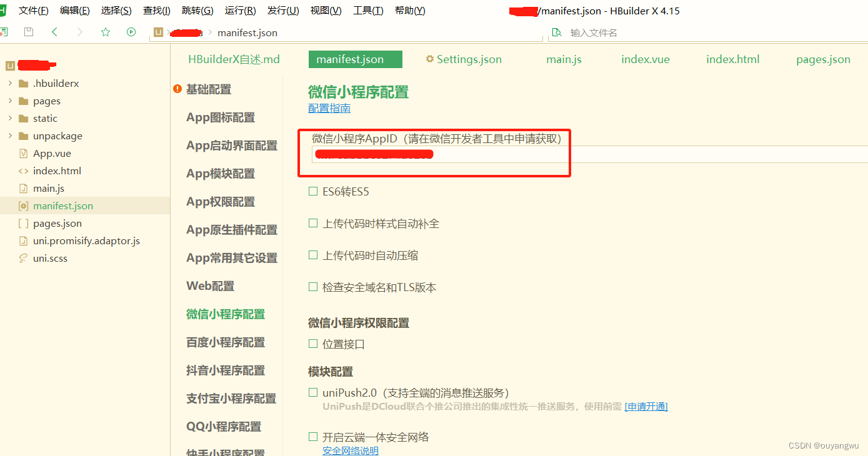This screenshot has width=868, height=456.
Task: Open the 视图(V) menu
Action: tap(326, 11)
